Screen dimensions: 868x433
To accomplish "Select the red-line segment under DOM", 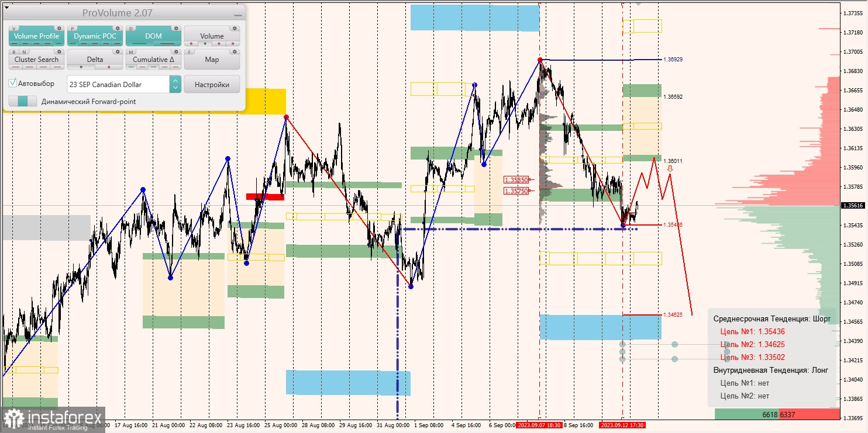I will [x=167, y=44].
